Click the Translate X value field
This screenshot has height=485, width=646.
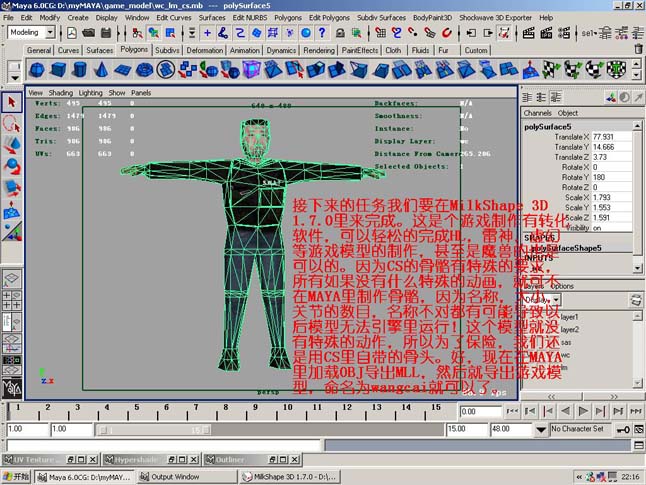coord(611,136)
